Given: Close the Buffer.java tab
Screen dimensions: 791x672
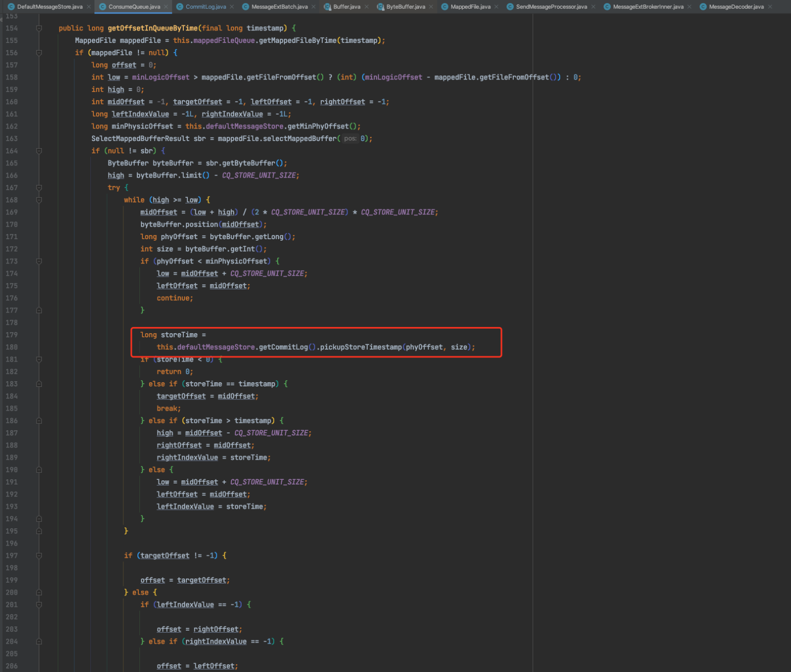Looking at the screenshot, I should coord(367,7).
